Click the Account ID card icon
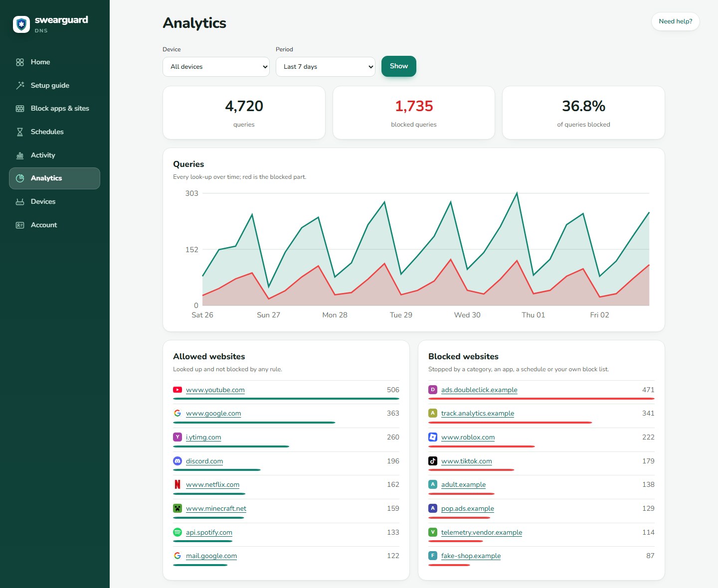This screenshot has width=718, height=588. (20, 225)
